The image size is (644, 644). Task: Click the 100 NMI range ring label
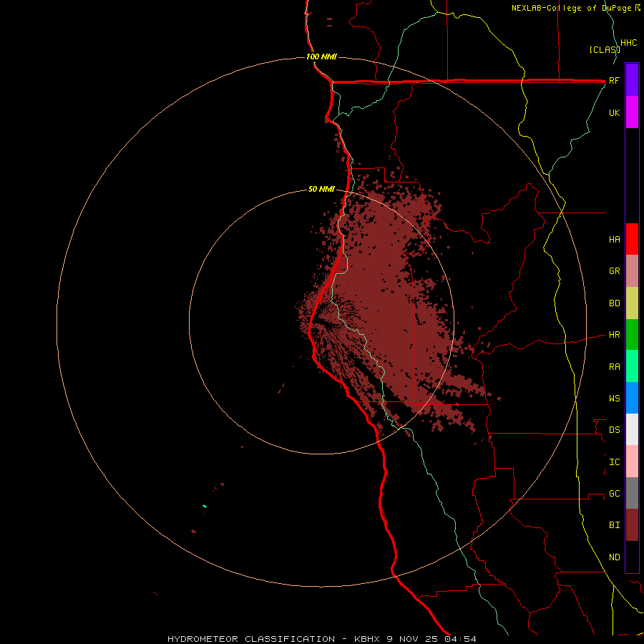(x=321, y=57)
